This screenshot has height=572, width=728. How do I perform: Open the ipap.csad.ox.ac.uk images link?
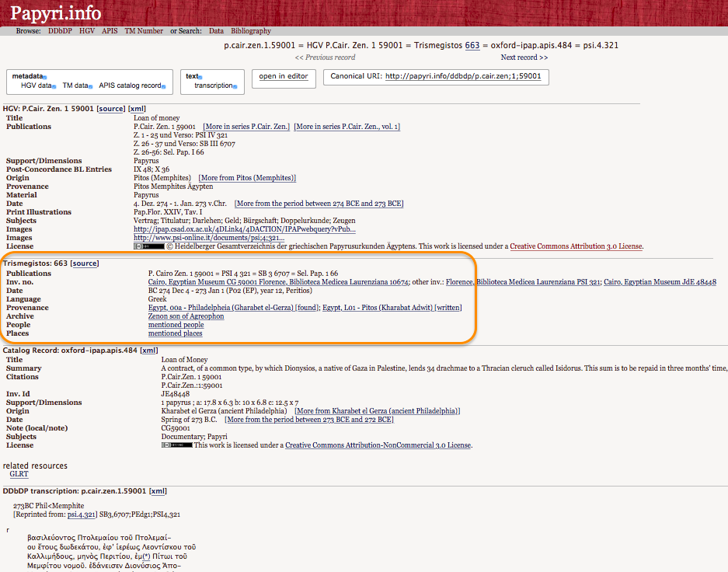245,229
